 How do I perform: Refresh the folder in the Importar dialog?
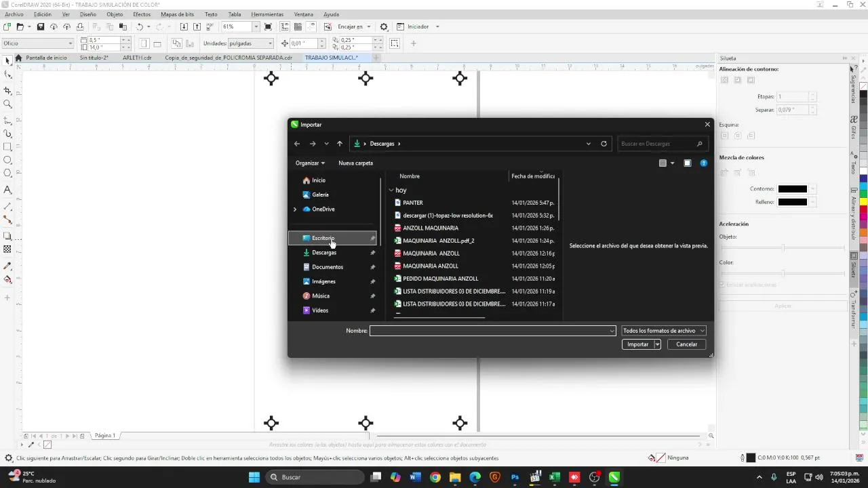(604, 144)
